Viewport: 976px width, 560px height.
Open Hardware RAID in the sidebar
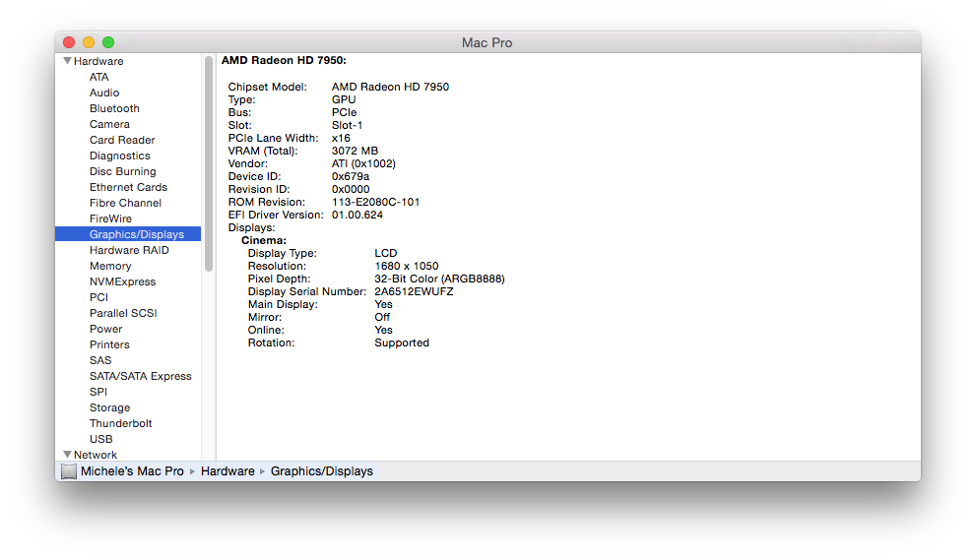click(129, 250)
